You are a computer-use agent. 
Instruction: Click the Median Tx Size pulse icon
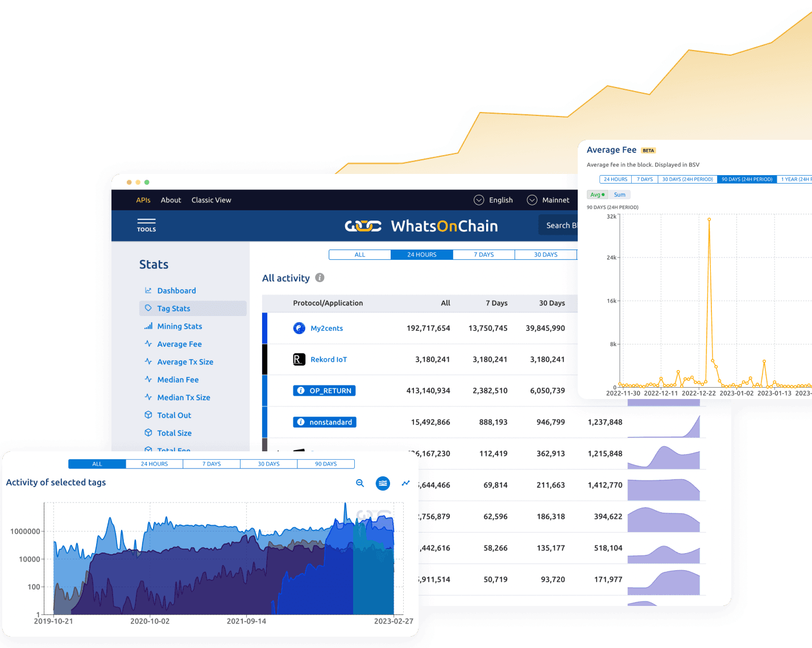pyautogui.click(x=148, y=397)
